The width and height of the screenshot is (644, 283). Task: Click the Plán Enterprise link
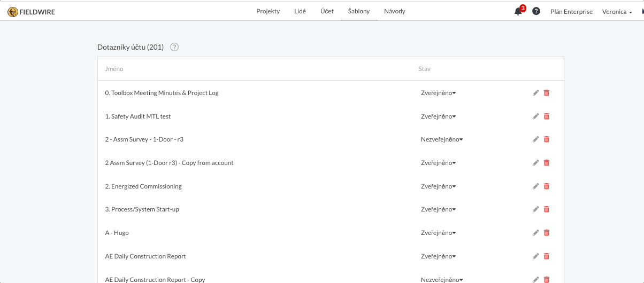pos(571,12)
